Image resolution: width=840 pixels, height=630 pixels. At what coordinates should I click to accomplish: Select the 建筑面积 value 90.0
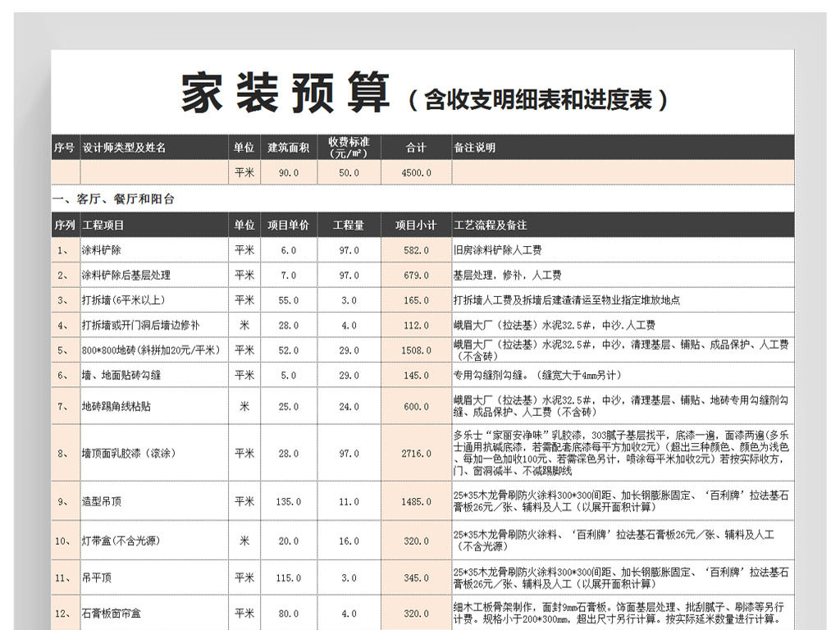click(287, 172)
